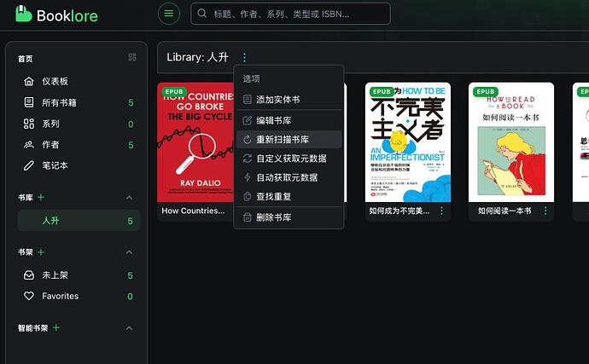Add a new library with 书库 plus

tap(41, 198)
